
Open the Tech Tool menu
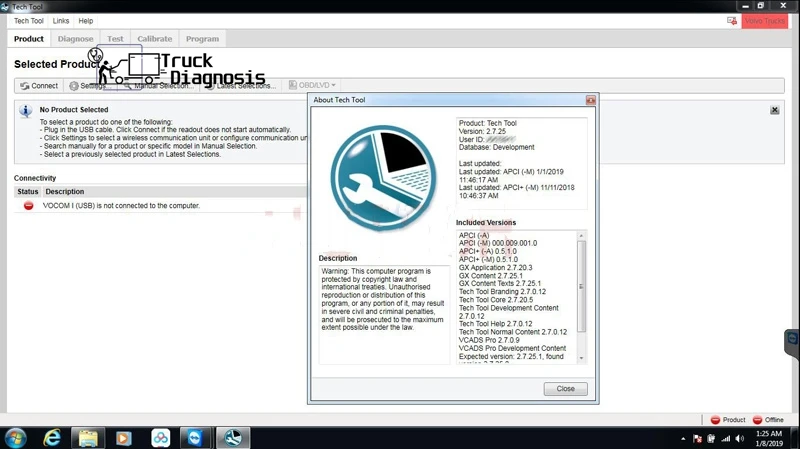click(29, 21)
